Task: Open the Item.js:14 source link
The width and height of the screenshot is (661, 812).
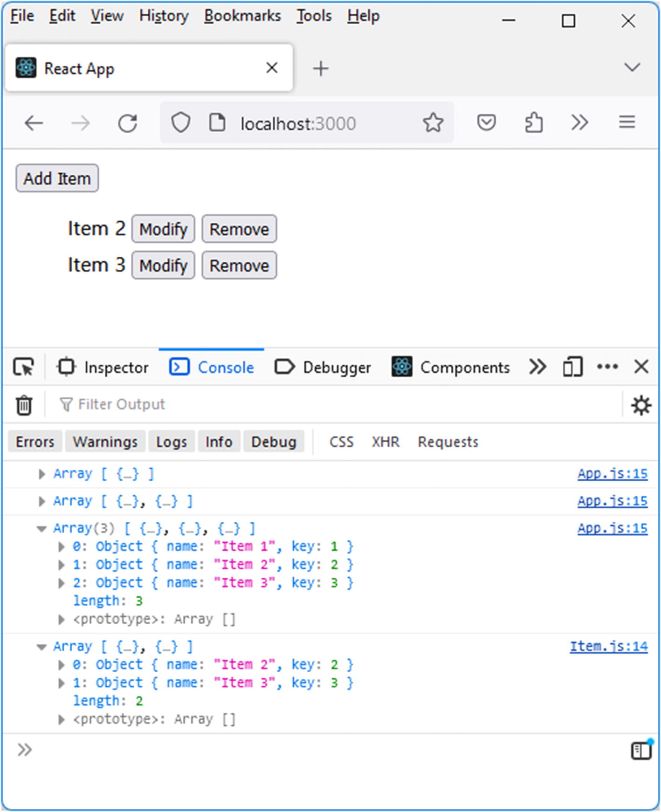Action: pos(608,647)
